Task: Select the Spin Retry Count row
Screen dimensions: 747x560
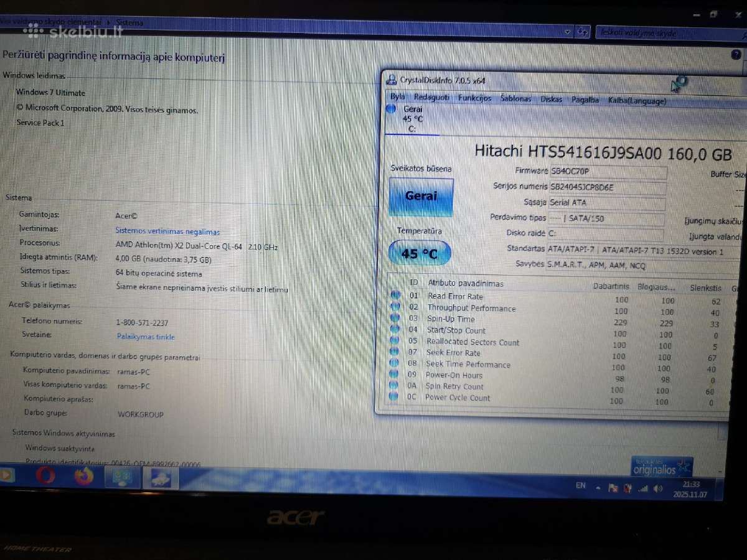Action: tap(557, 388)
